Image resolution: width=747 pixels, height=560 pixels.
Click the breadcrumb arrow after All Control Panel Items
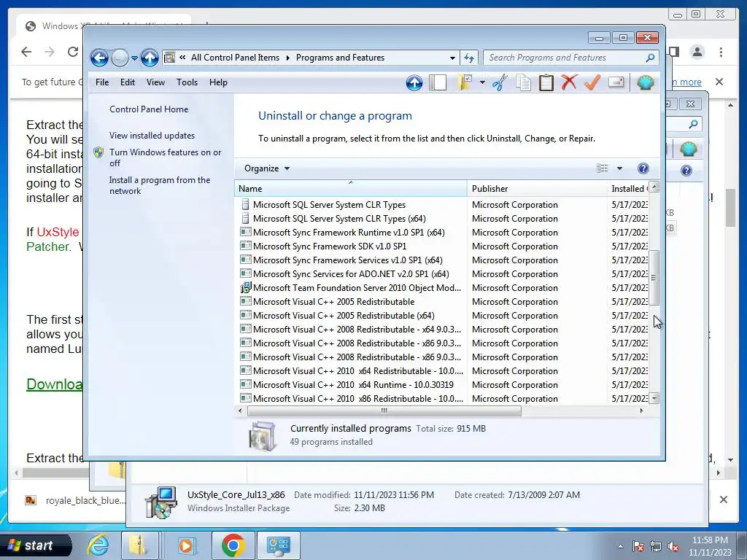287,58
